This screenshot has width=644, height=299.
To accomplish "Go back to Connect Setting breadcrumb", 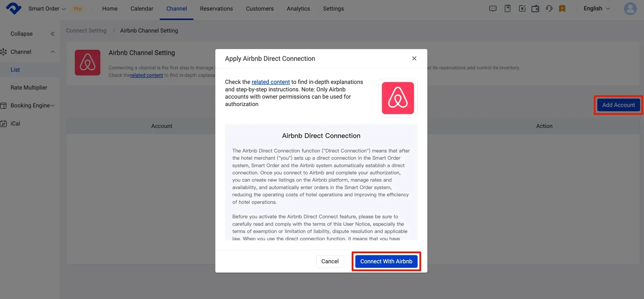I will click(86, 31).
